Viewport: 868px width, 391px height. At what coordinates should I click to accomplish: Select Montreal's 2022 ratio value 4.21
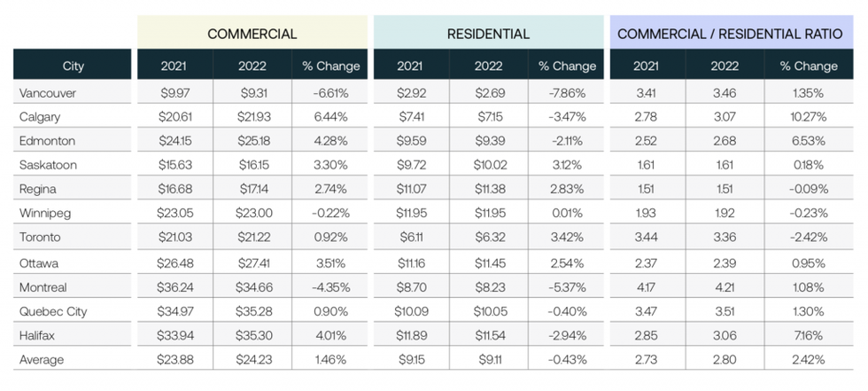point(726,287)
